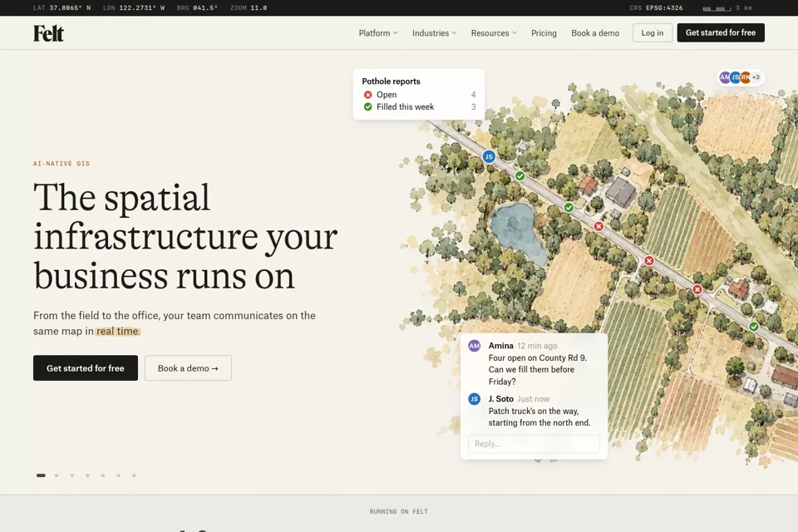Click the blue JS pin on the map road
798x532 pixels.
pos(489,157)
